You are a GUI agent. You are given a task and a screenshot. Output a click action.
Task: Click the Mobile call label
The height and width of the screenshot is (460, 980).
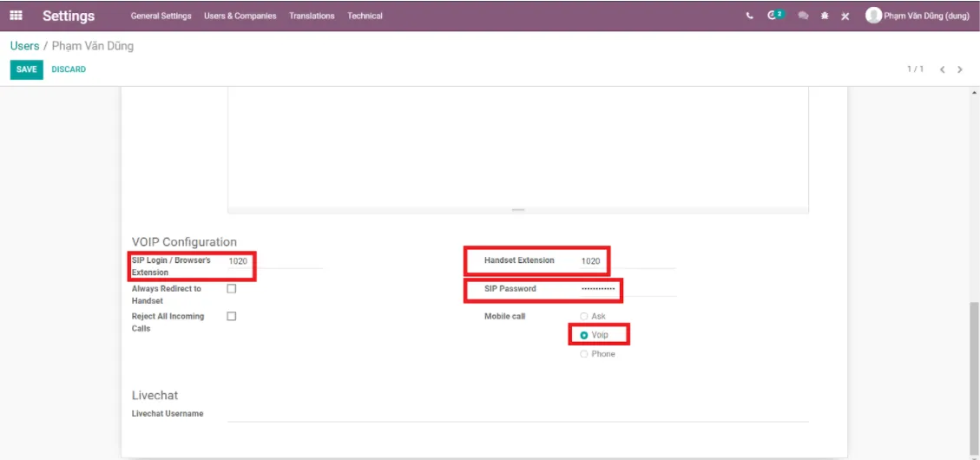coord(505,316)
